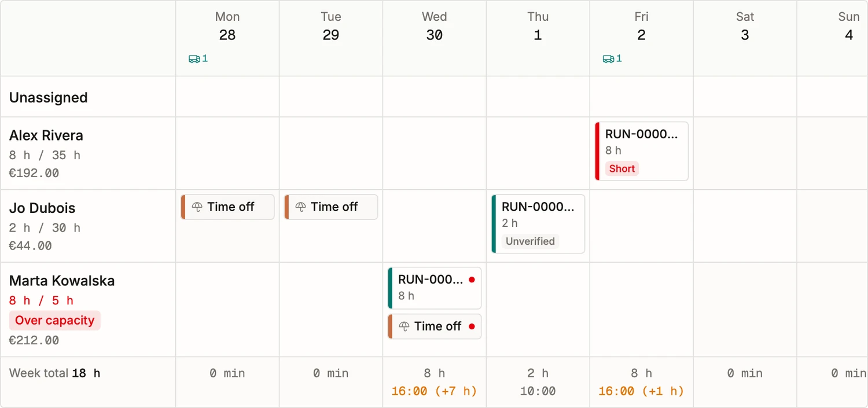Select the Fri 2 column header
Viewport: 868px width, 408px height.
tap(642, 38)
